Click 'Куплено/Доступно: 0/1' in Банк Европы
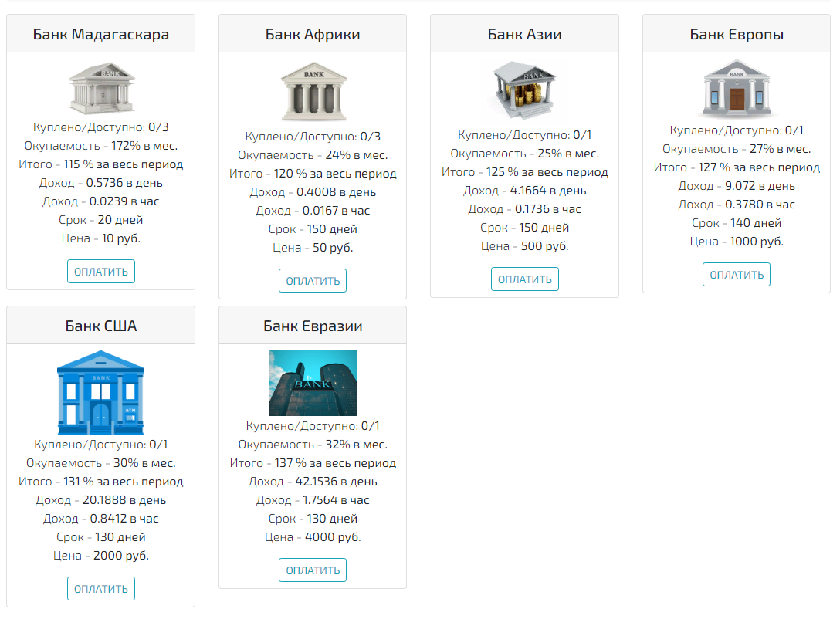The width and height of the screenshot is (840, 619). click(x=737, y=130)
